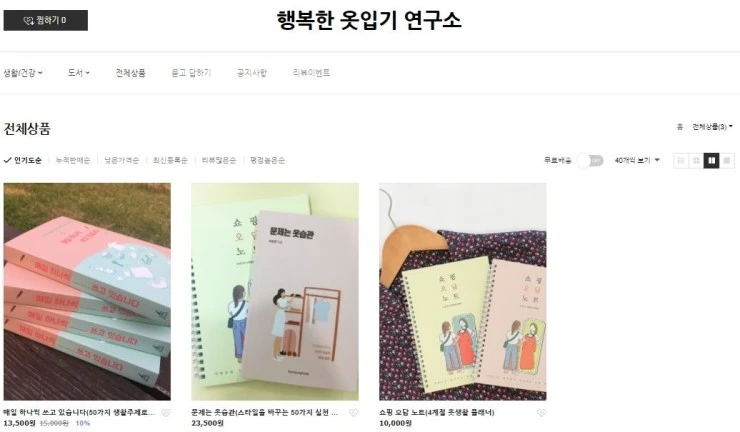Switch to list view layout icon
This screenshot has height=432, width=740.
click(x=681, y=161)
